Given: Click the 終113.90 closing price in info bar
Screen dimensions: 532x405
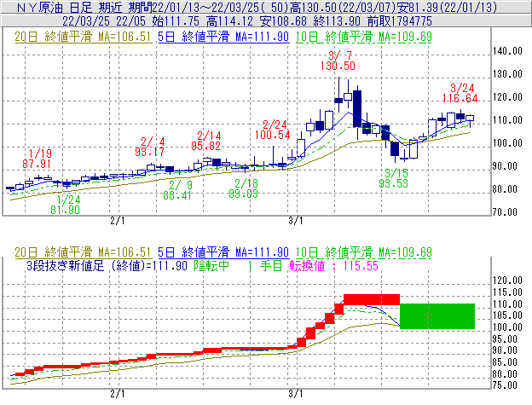Looking at the screenshot, I should click(337, 21).
